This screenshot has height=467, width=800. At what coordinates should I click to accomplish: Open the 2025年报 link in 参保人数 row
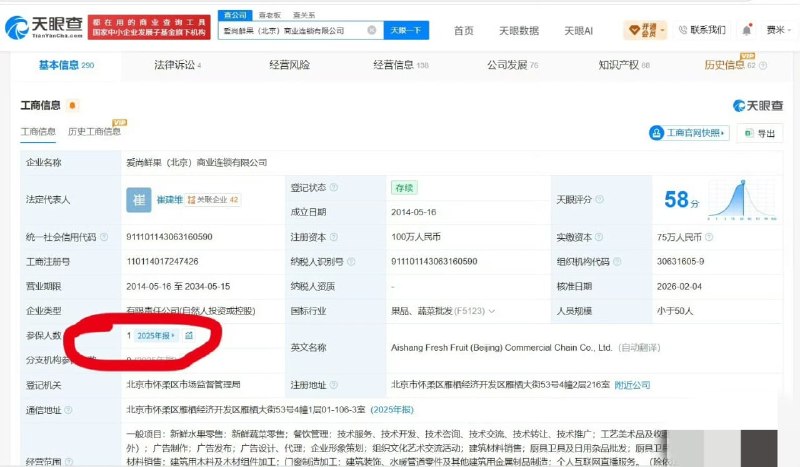point(156,335)
